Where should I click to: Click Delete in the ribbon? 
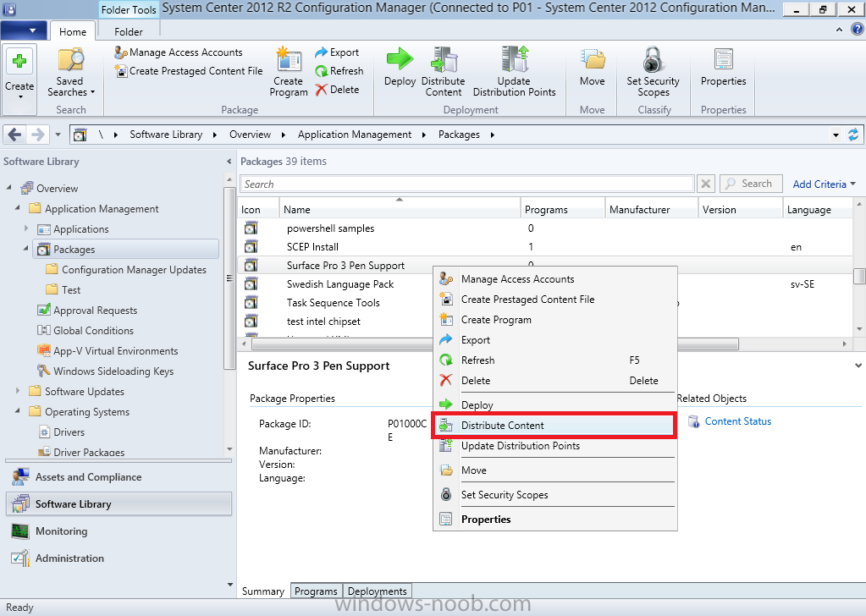tap(337, 90)
